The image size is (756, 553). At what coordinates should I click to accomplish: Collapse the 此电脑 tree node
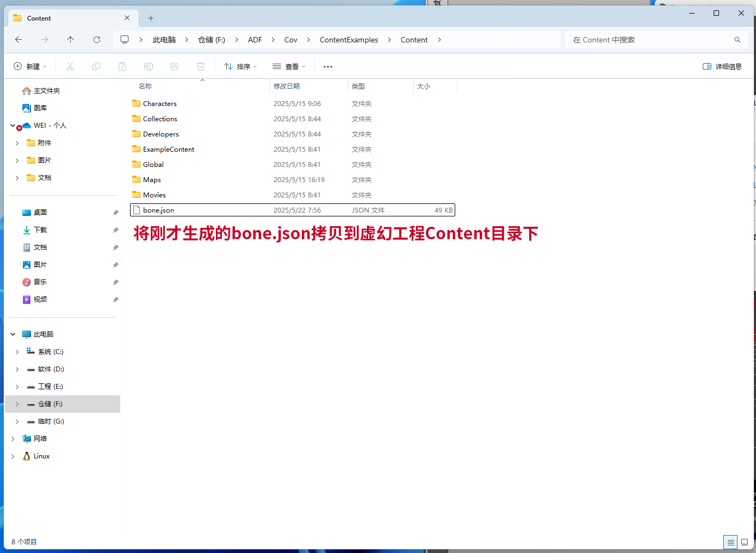tap(13, 334)
